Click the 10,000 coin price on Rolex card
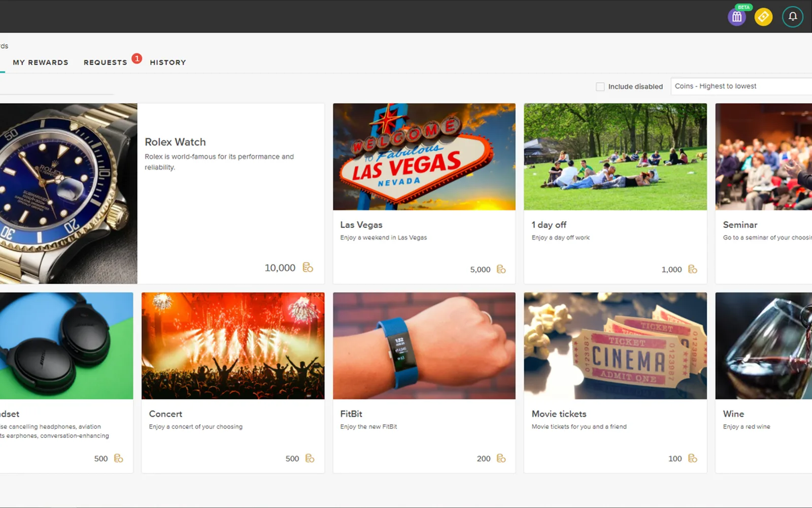The image size is (812, 508). (280, 268)
